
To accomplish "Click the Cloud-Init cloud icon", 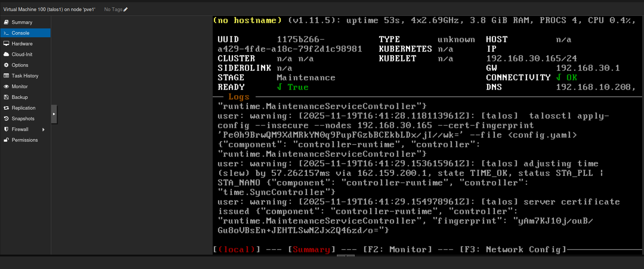I will 6,54.
